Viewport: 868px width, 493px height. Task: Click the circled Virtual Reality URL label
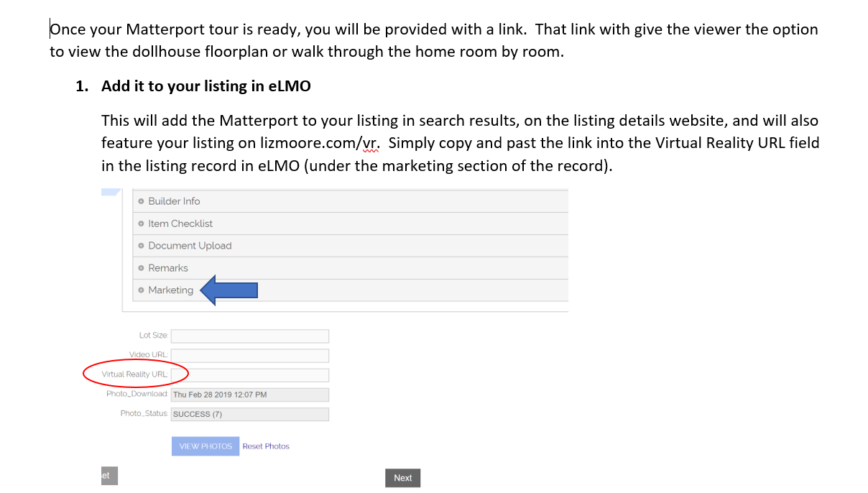point(135,374)
